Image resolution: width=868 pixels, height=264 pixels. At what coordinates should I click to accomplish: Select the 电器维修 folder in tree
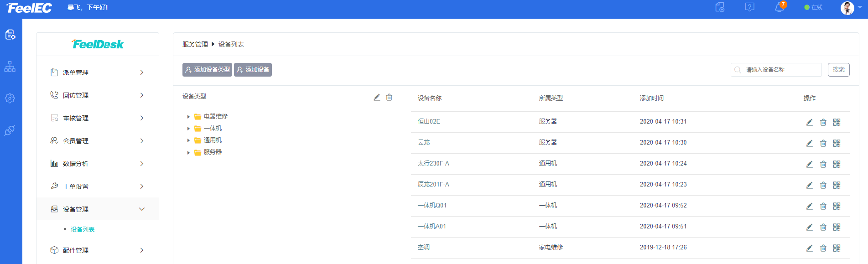211,116
